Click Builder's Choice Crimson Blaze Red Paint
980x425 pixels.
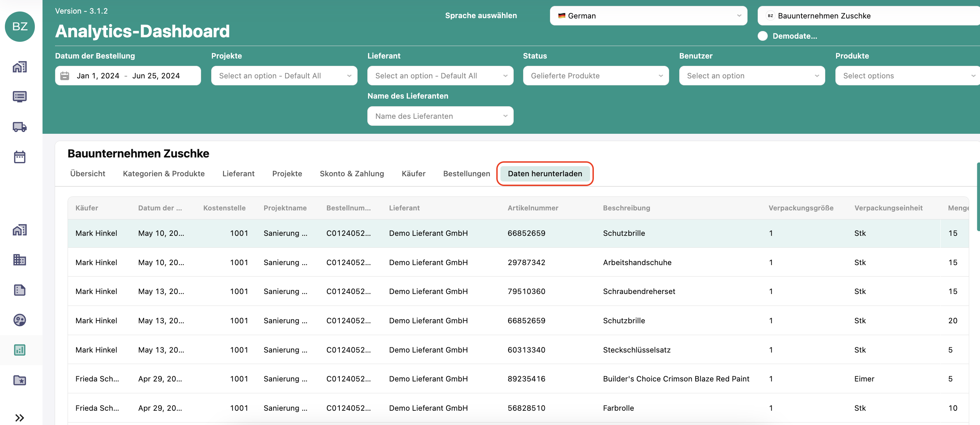[x=676, y=379]
